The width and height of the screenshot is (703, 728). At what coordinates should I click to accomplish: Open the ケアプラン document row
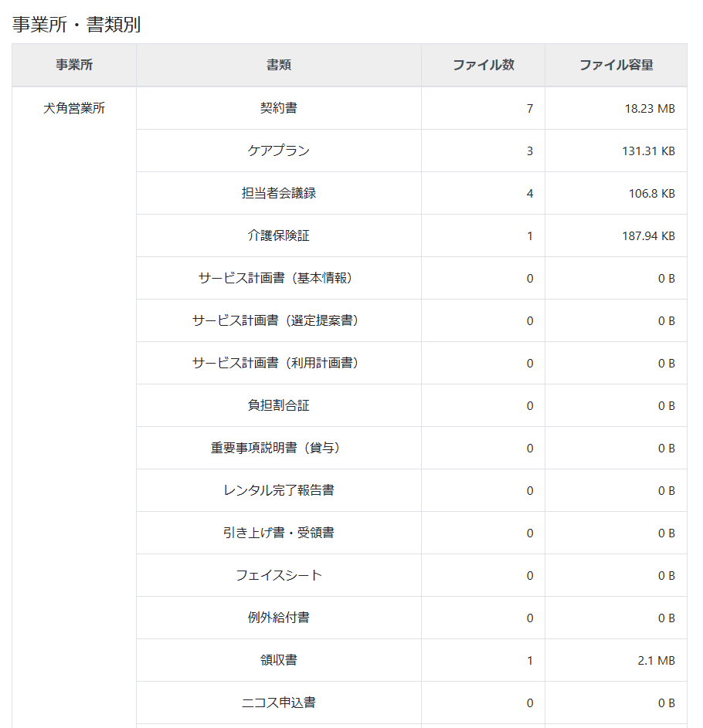point(278,151)
